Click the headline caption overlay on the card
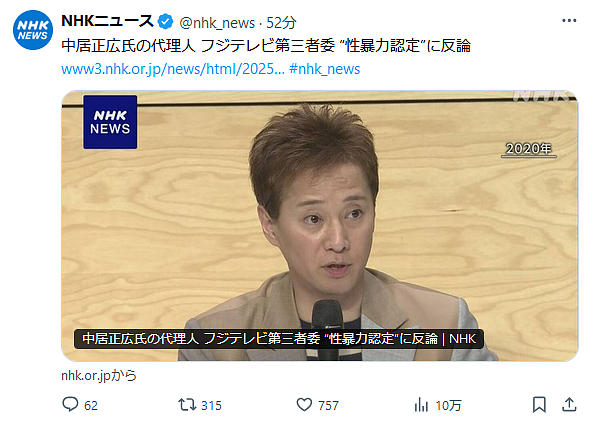 click(279, 339)
